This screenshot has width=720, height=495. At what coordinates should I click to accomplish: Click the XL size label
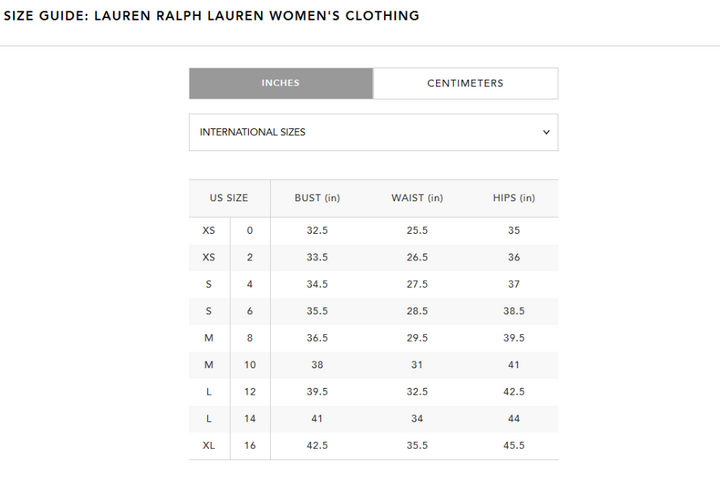(209, 446)
